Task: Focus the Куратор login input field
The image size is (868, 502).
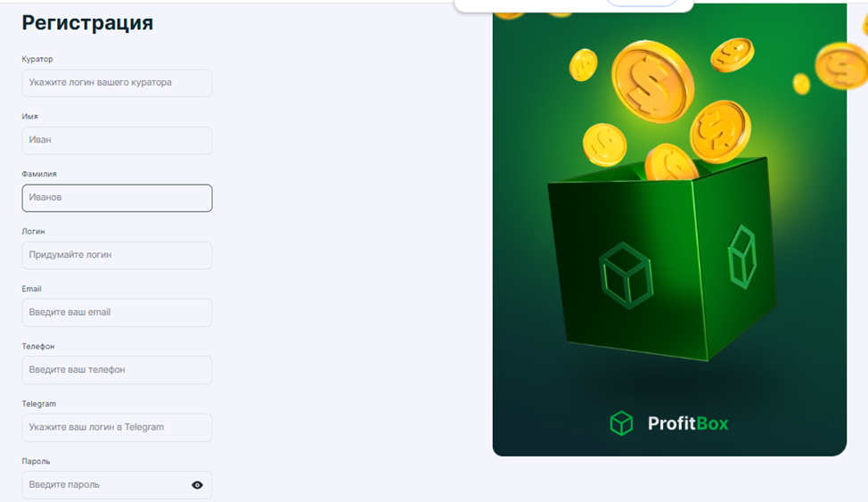Action: point(117,83)
